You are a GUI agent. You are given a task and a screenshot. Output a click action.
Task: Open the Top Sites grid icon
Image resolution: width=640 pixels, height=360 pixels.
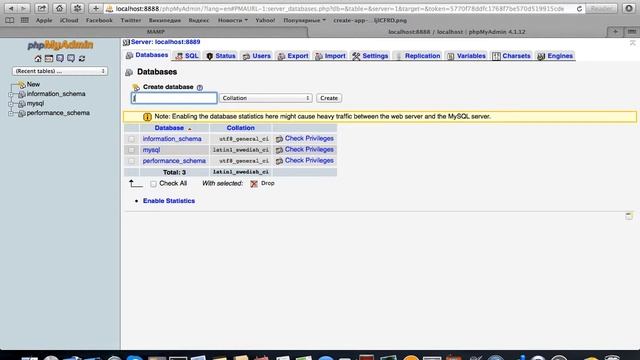point(24,20)
